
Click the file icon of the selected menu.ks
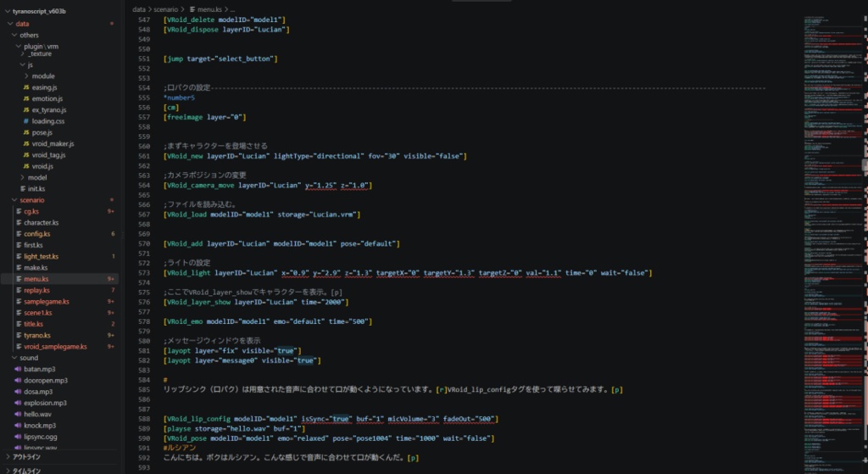pos(19,279)
